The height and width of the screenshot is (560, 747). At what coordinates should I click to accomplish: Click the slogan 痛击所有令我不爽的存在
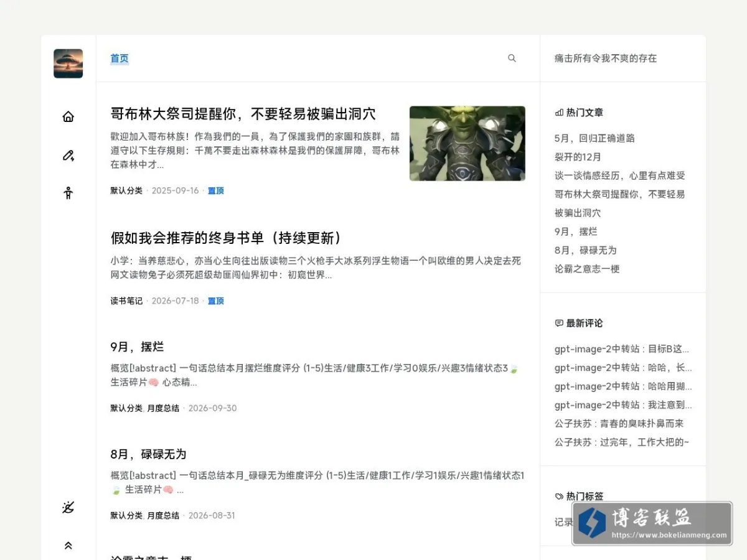606,58
